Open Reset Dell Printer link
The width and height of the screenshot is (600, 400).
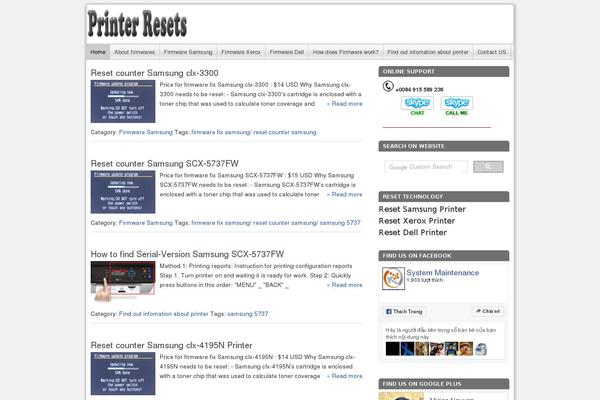tap(412, 232)
